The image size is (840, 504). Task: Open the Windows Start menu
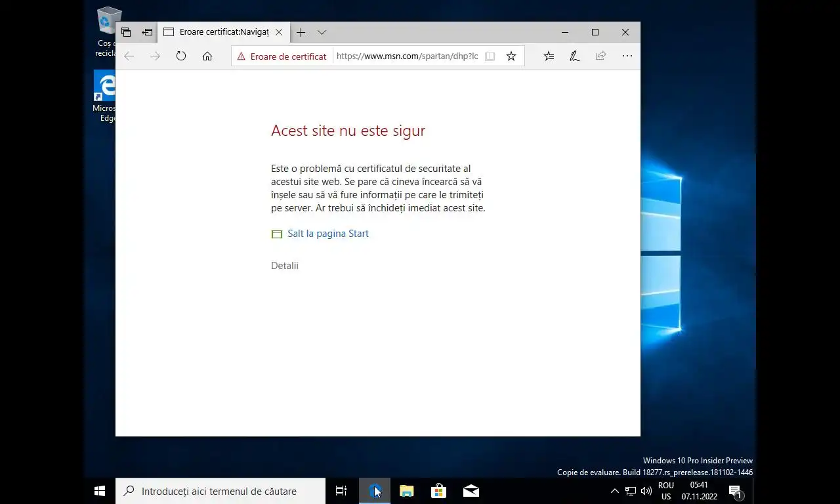coord(100,491)
